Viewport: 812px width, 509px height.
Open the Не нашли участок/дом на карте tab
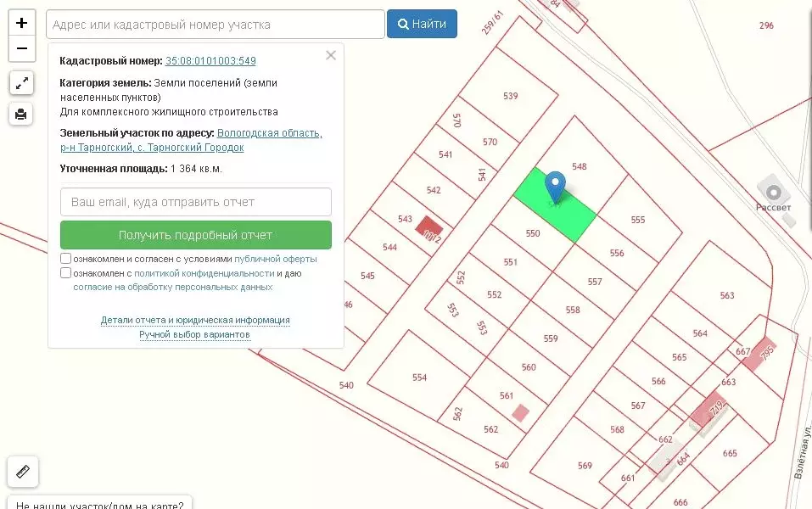click(99, 503)
